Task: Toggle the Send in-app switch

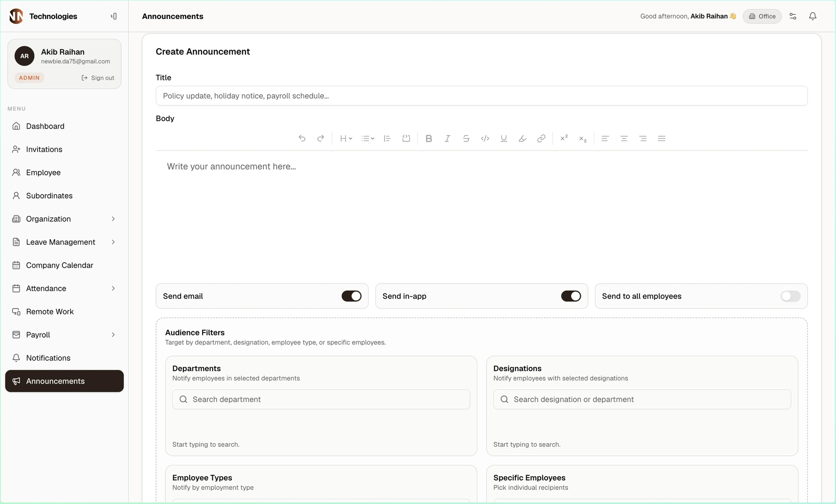Action: coord(571,296)
